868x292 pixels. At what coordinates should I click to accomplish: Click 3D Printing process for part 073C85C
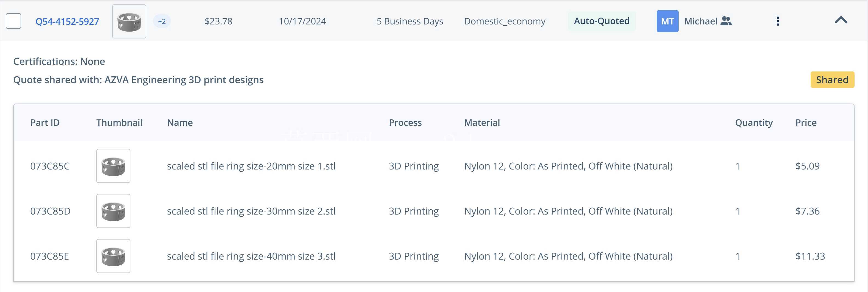pos(414,166)
